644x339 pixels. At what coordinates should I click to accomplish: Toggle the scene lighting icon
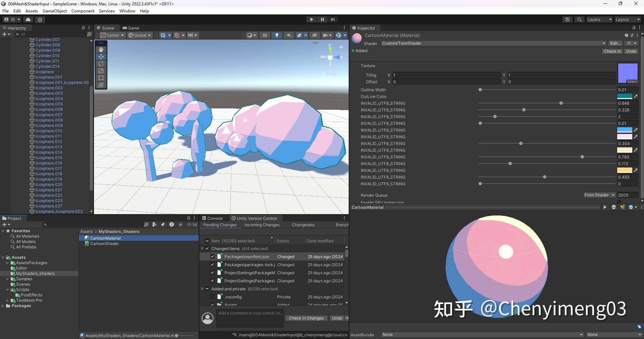coord(277,35)
